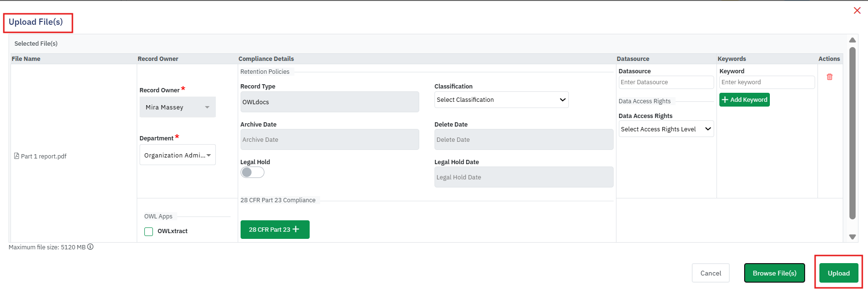This screenshot has height=295, width=868.
Task: Click the Keywords column header
Action: point(732,59)
